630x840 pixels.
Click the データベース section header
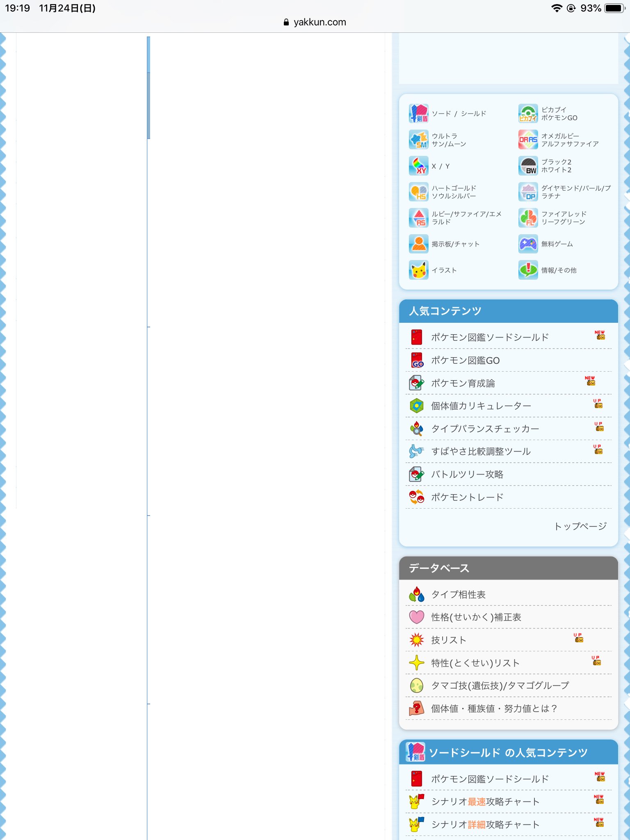(509, 568)
